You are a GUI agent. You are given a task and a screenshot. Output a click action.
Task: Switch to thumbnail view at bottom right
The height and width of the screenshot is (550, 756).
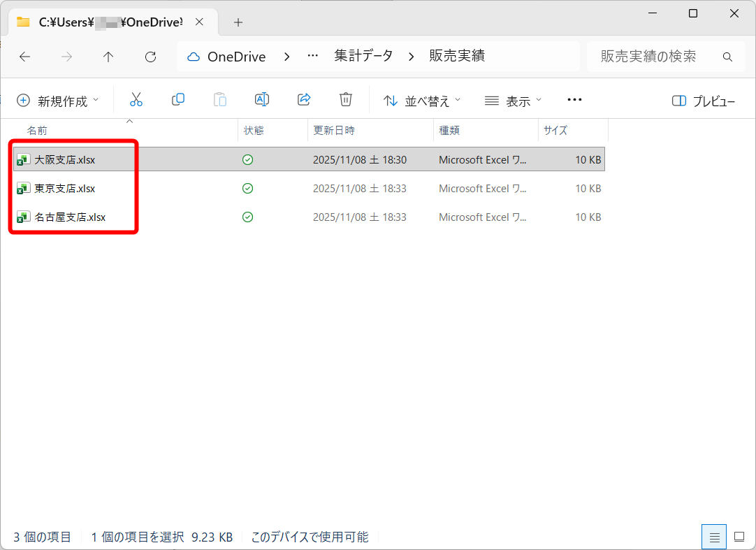click(739, 537)
